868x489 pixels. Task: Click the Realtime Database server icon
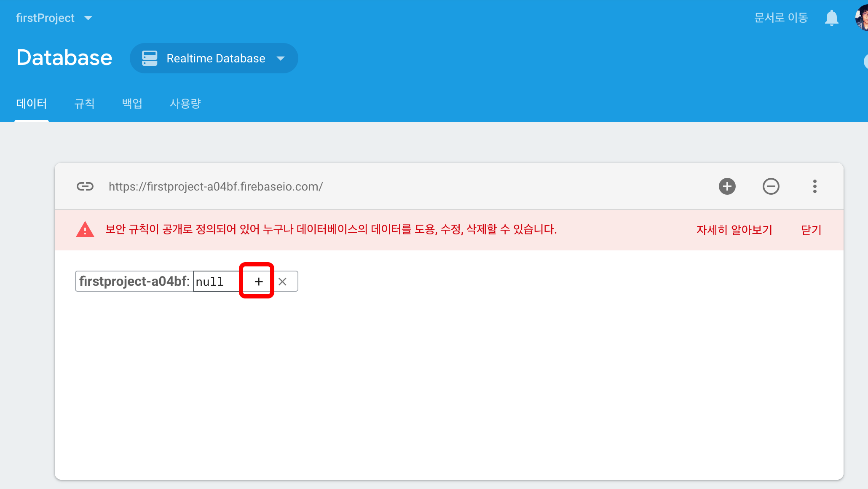[150, 58]
